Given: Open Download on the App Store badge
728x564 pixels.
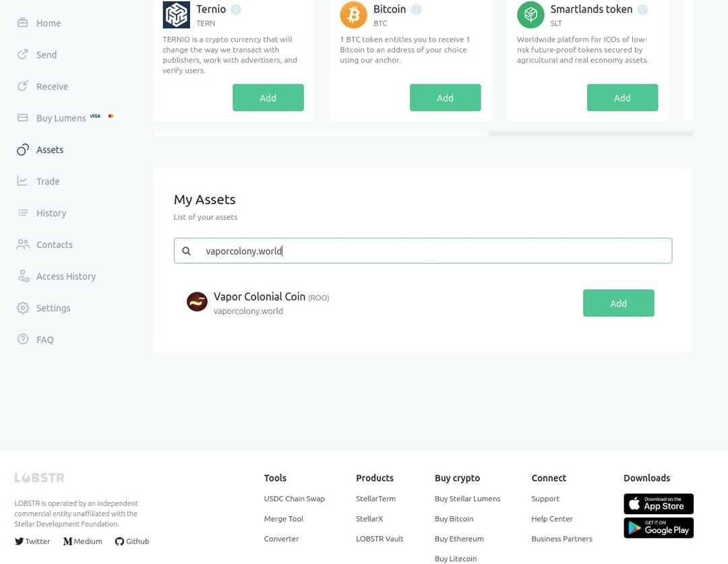Looking at the screenshot, I should tap(659, 503).
